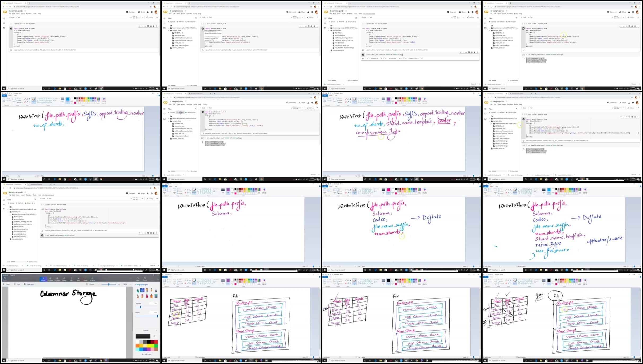Click Windows search box in Paint 3D frame taskbar
This screenshot has width=643, height=364.
pos(24,361)
